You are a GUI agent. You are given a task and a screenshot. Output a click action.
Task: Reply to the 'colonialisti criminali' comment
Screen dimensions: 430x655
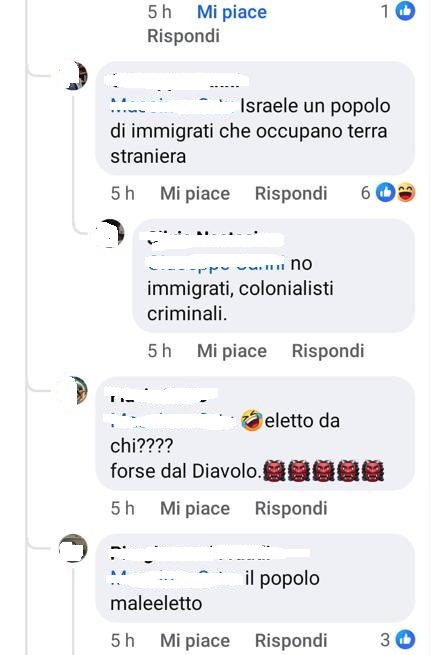328,351
